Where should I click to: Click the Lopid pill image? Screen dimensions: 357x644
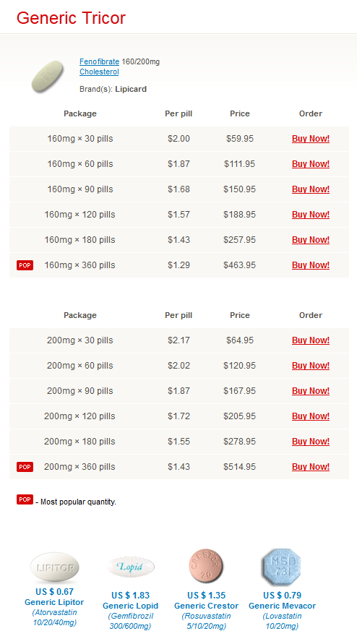[130, 567]
